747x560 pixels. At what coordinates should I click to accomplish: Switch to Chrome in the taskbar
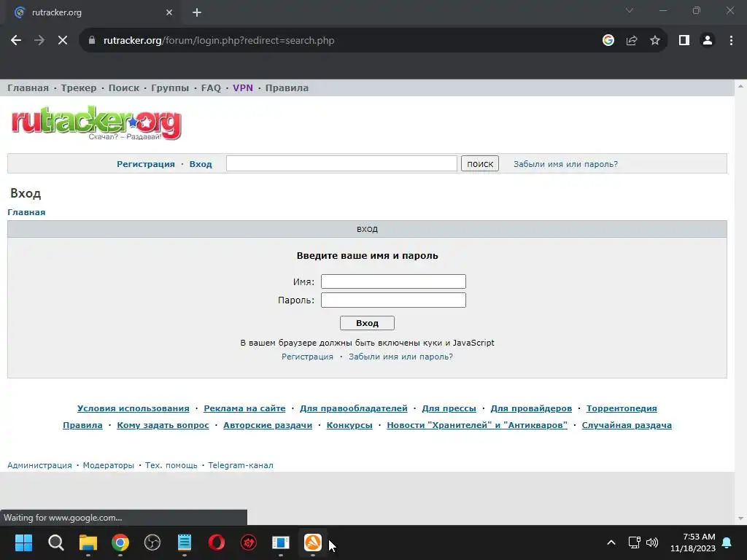pyautogui.click(x=120, y=542)
